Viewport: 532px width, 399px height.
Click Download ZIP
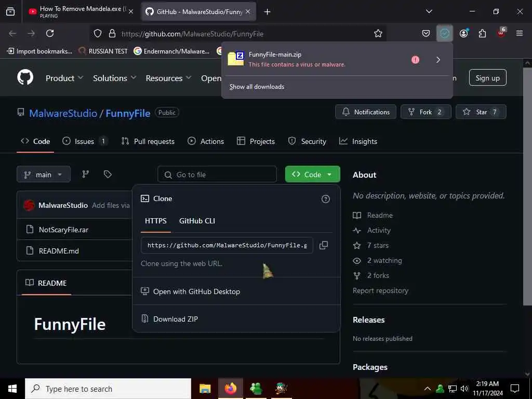pyautogui.click(x=176, y=319)
